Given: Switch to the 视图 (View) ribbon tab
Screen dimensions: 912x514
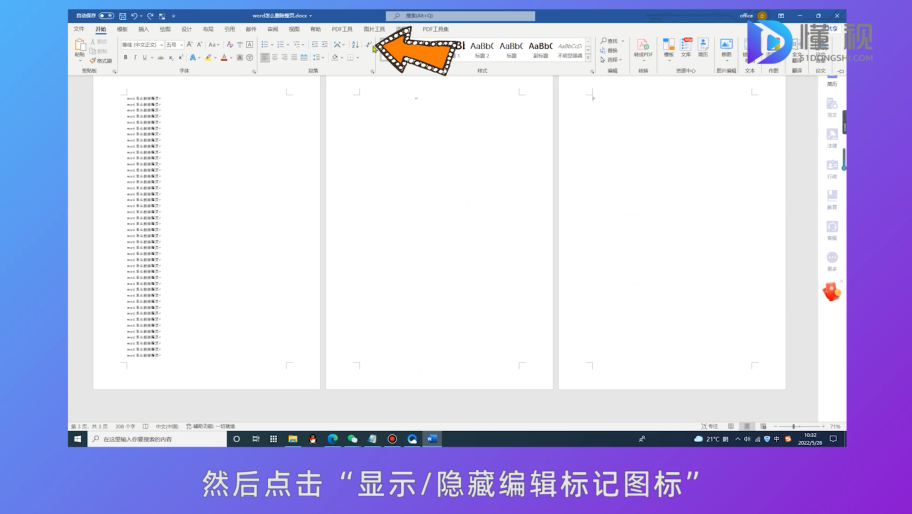Looking at the screenshot, I should [x=294, y=29].
